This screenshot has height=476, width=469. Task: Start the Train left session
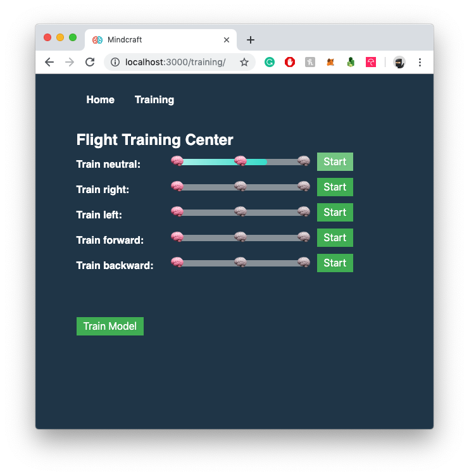[335, 212]
